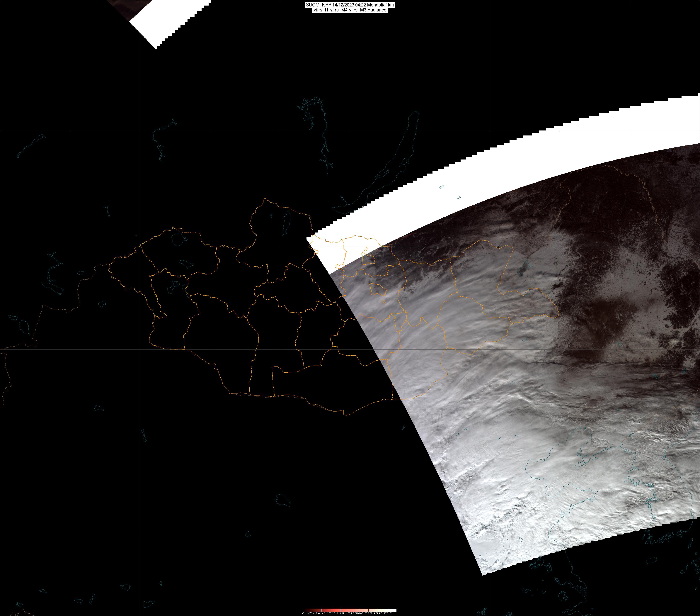Pick the white end of the colorbar
This screenshot has width=700, height=616.
(x=392, y=610)
